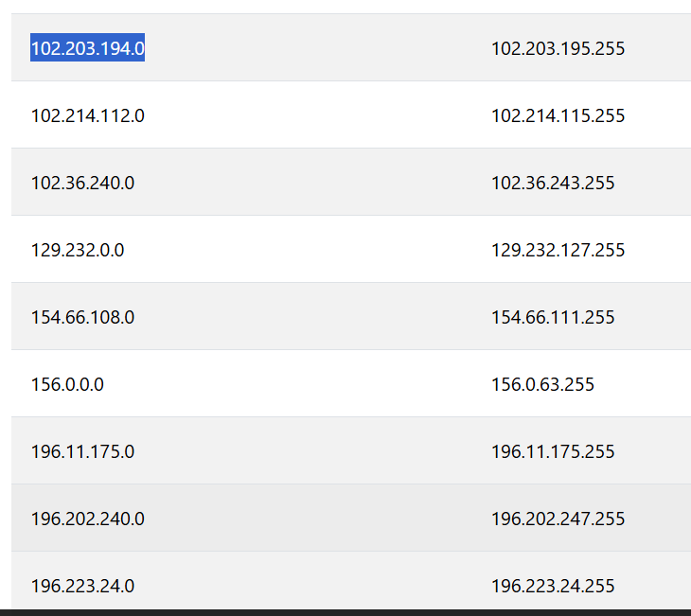Click the 102.203.195.255 end address
691x616 pixels.
pyautogui.click(x=558, y=48)
